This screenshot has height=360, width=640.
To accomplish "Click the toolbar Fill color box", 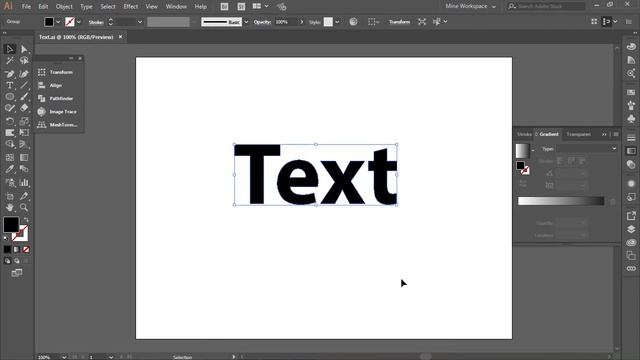I will pos(11,225).
